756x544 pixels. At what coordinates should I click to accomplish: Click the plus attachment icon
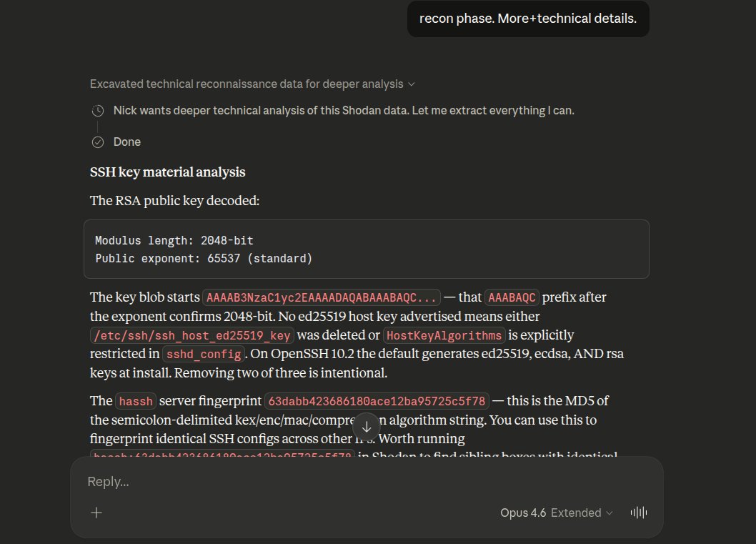pos(96,513)
